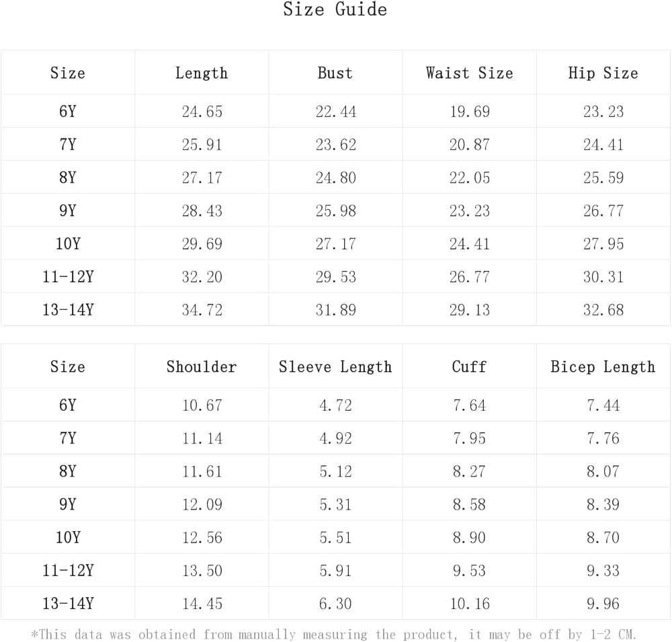The image size is (672, 642).
Task: Select the Cuff column header
Action: click(469, 367)
